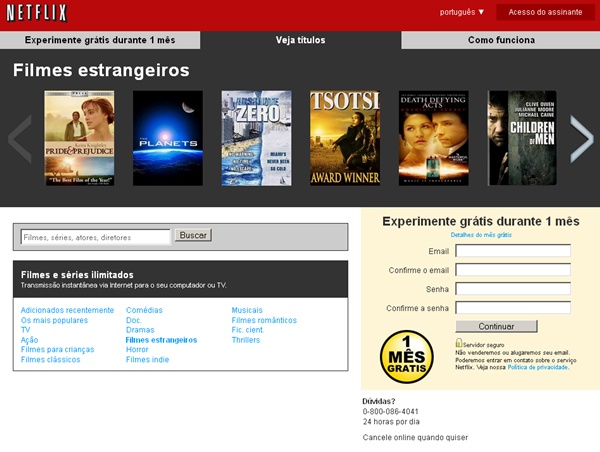The height and width of the screenshot is (452, 600).
Task: Click the Dúvidas? heading
Action: pyautogui.click(x=379, y=401)
